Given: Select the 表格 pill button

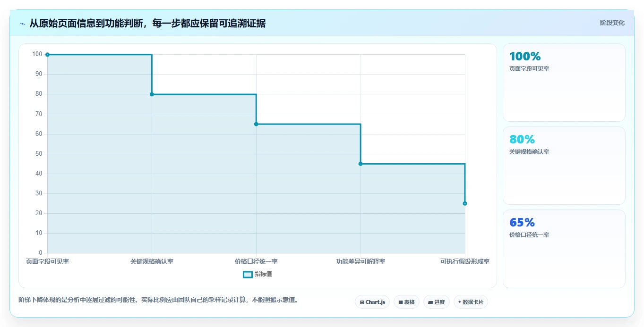Looking at the screenshot, I should (x=406, y=302).
